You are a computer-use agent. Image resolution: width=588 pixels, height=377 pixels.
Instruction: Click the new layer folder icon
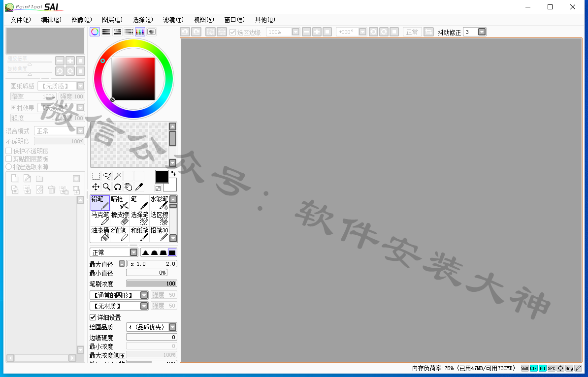point(39,179)
